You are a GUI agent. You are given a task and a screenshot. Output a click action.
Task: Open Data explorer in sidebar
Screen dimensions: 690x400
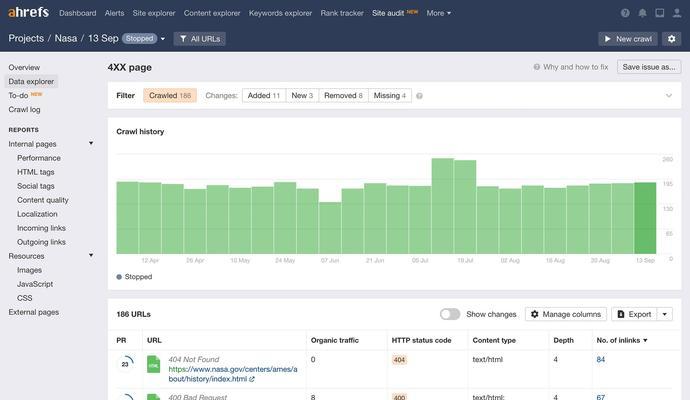(31, 81)
